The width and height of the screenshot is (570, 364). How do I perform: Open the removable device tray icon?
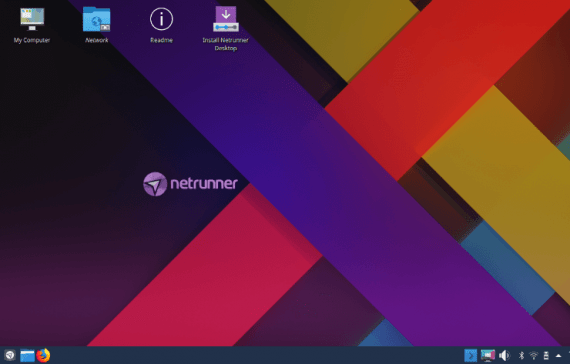tap(546, 355)
